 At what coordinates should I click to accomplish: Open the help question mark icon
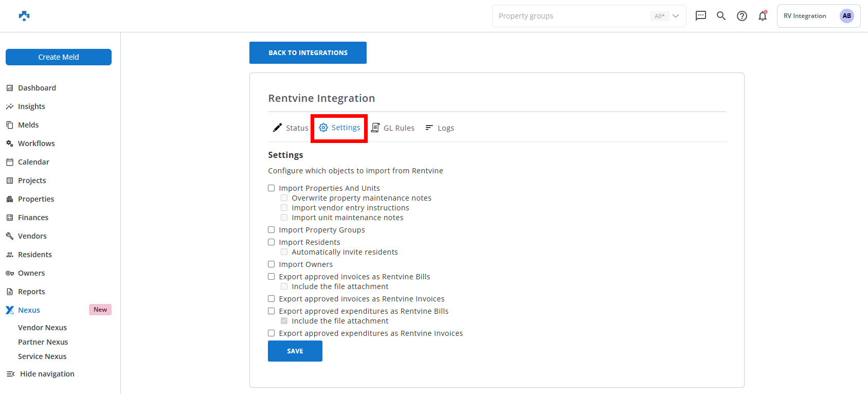click(742, 16)
